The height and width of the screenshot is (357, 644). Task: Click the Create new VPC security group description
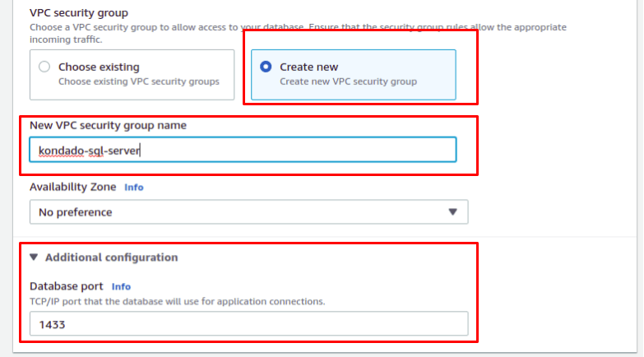click(348, 81)
